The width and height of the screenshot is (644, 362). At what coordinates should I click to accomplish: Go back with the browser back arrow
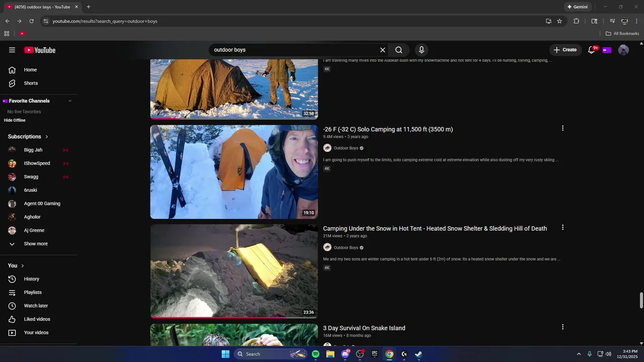7,21
